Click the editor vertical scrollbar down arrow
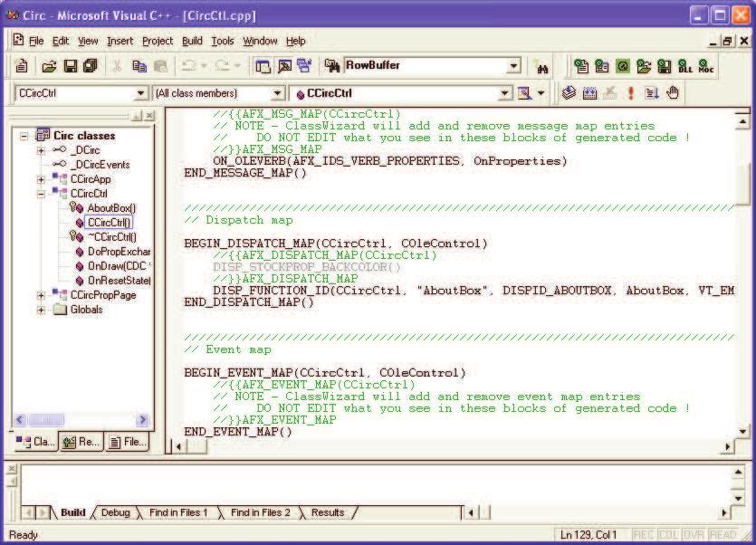The height and width of the screenshot is (545, 756). pos(742,431)
